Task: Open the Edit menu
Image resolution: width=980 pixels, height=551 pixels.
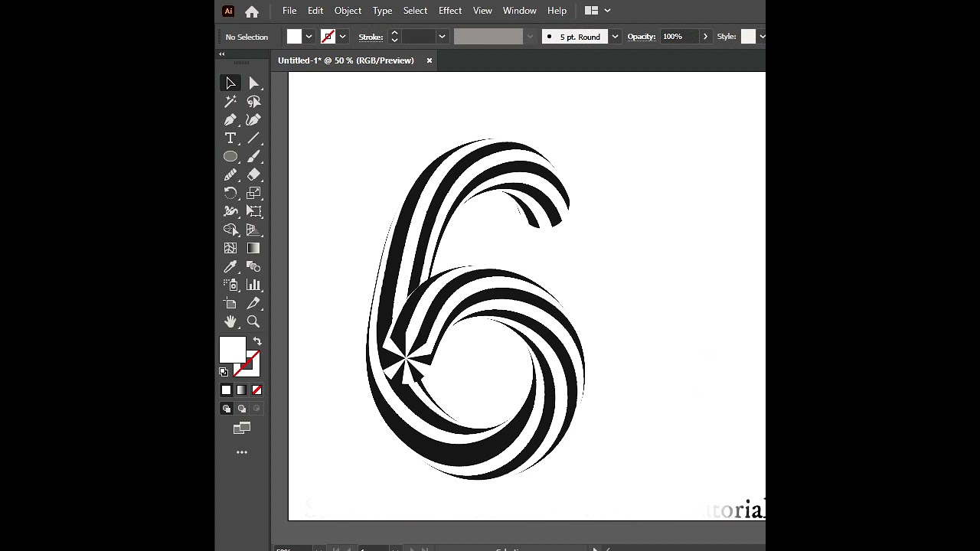Action: coord(315,11)
